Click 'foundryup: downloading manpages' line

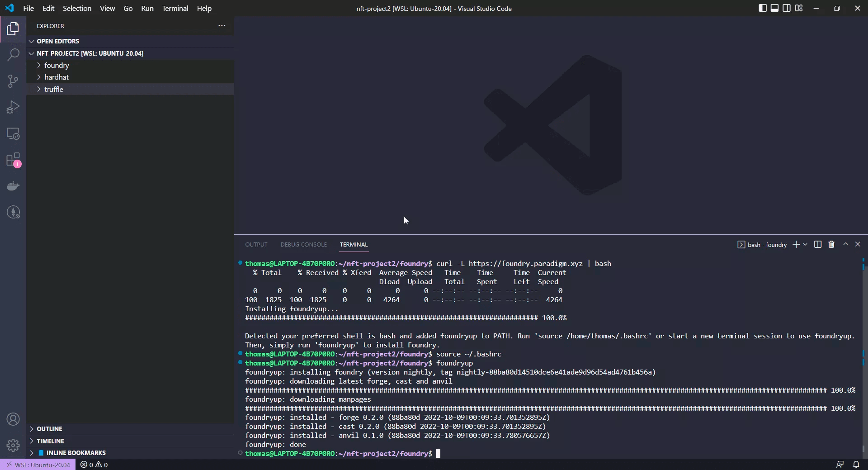coord(308,399)
